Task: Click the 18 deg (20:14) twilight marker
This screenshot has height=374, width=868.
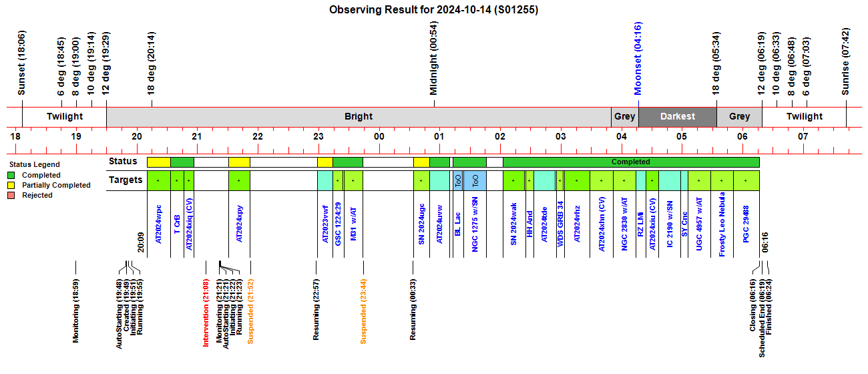Action: tap(151, 63)
